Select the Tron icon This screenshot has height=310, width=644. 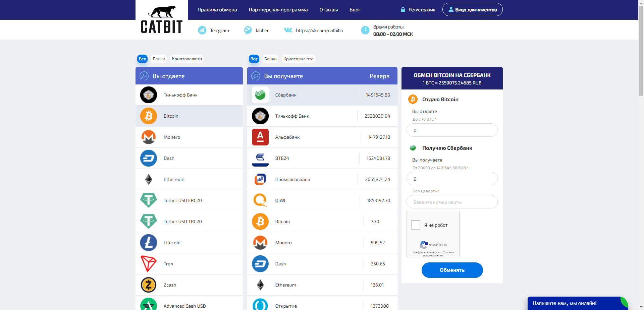click(x=148, y=264)
